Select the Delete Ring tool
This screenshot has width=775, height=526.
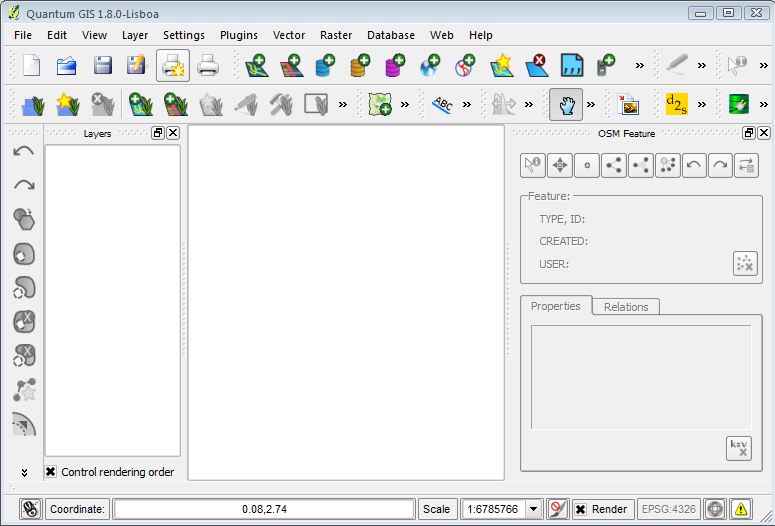24,322
